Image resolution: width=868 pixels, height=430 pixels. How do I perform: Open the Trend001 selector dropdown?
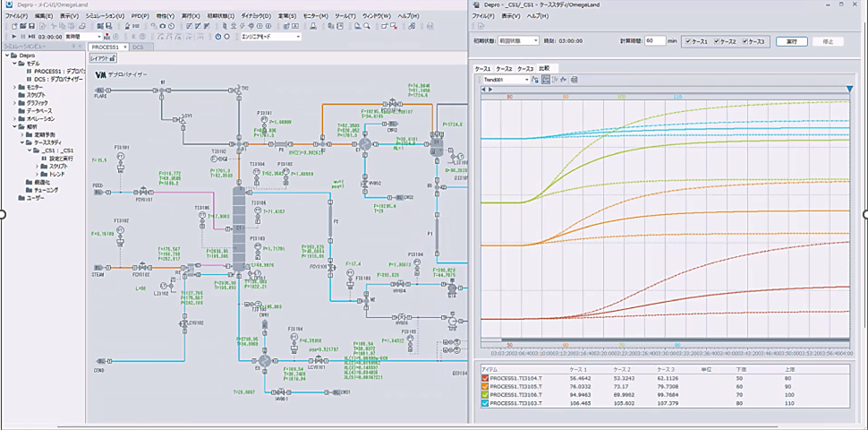tap(527, 79)
